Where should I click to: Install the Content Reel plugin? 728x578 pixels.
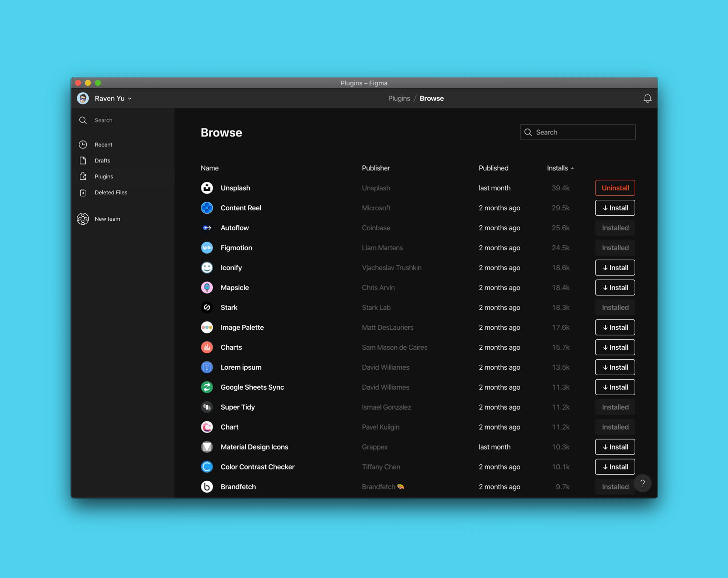click(615, 208)
